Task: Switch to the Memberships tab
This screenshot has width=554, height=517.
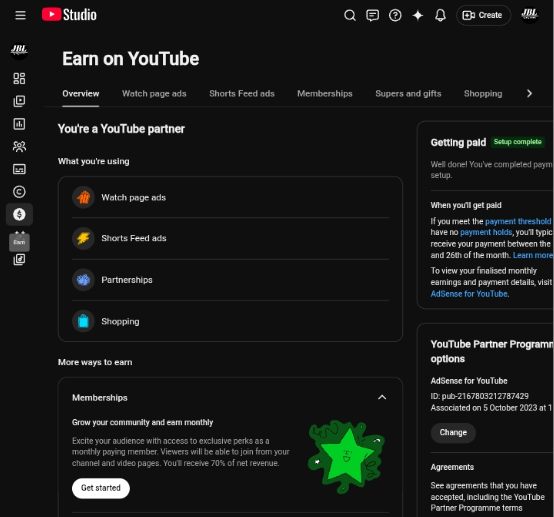Action: [325, 94]
